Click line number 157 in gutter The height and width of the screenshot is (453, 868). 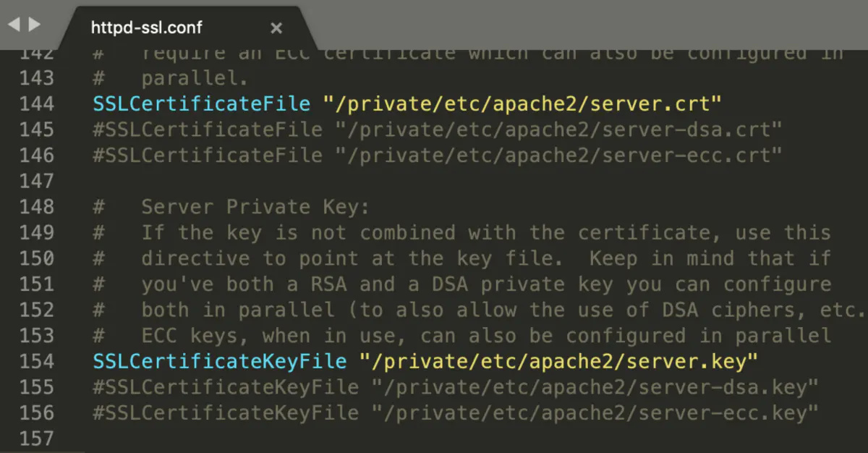[36, 439]
